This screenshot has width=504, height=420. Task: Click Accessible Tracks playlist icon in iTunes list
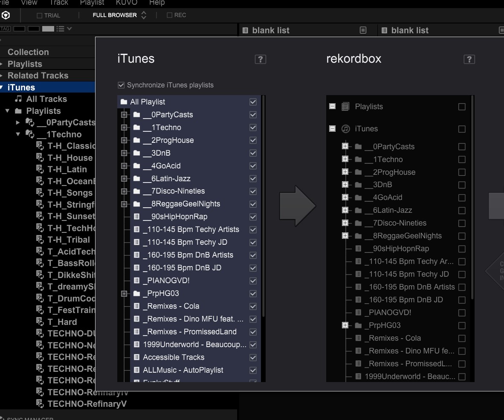click(136, 357)
